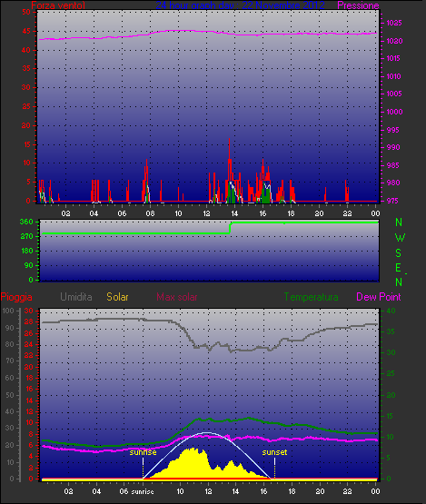Image resolution: width=426 pixels, height=504 pixels.
Task: Click the 1025 pressure axis tick
Action: click(x=394, y=23)
